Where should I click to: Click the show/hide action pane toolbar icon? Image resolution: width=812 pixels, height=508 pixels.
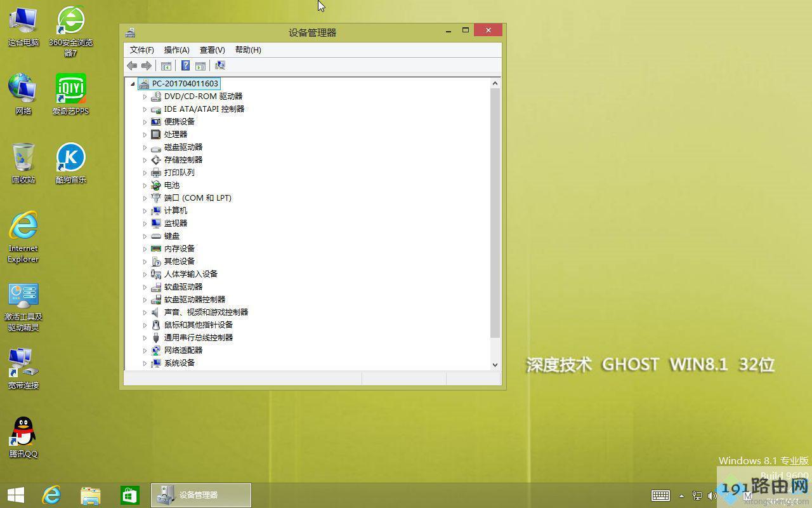[200, 65]
